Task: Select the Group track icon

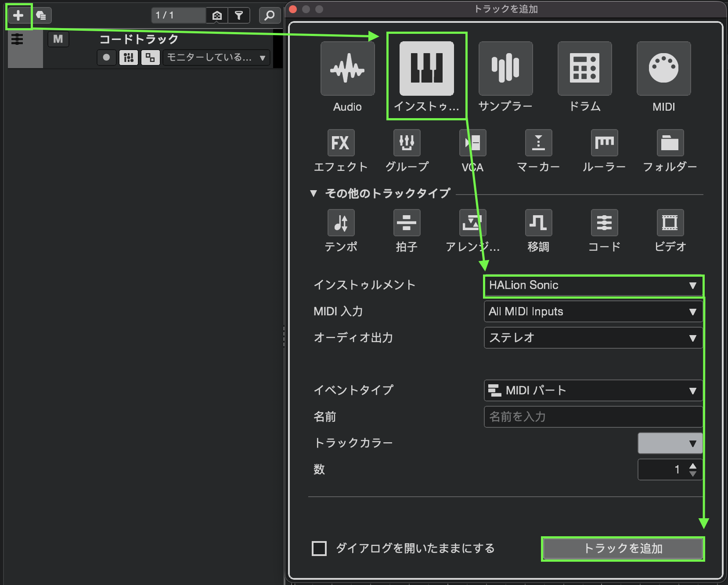Action: (x=407, y=143)
